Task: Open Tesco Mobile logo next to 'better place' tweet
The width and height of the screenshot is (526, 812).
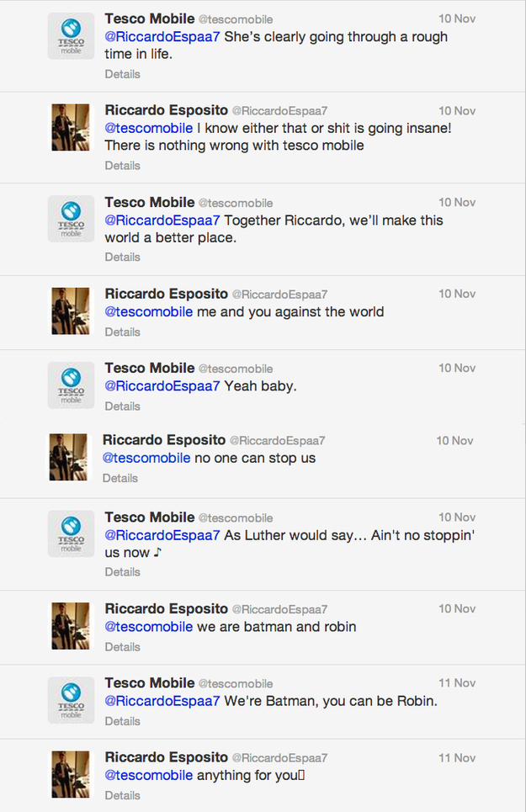Action: tap(71, 220)
